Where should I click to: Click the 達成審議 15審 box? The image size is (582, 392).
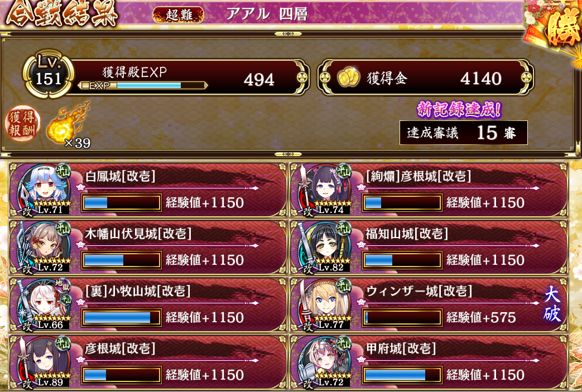463,133
